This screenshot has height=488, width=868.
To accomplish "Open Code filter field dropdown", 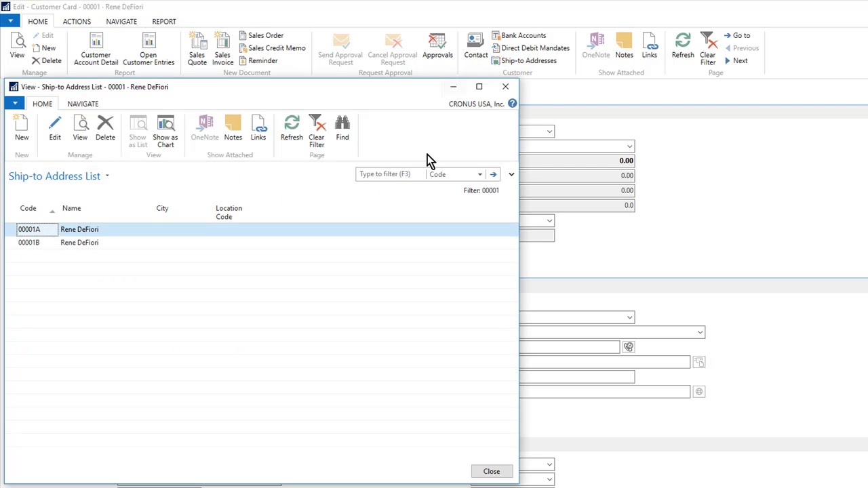I will pos(480,174).
